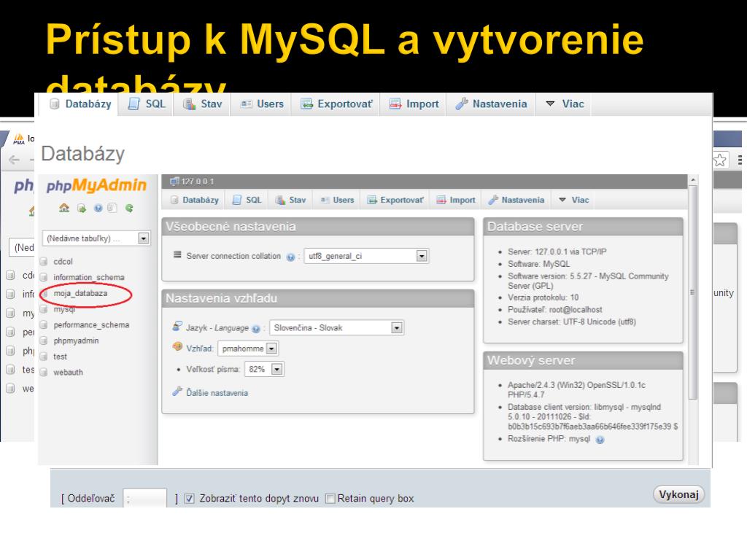Click help icon next to Jazyk - Language

point(256,329)
